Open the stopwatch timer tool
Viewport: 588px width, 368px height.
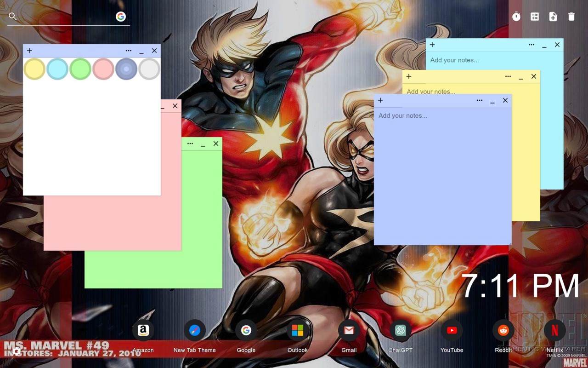[516, 17]
